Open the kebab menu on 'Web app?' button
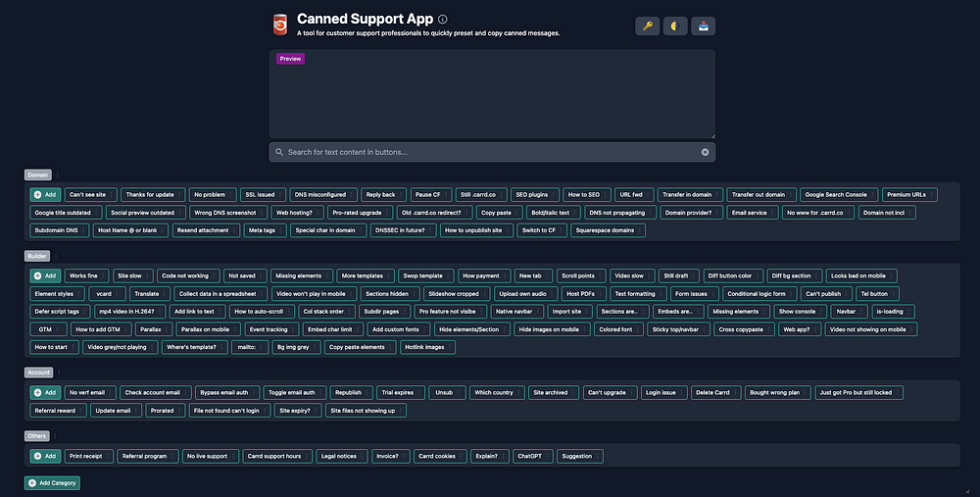The image size is (980, 497). tap(815, 329)
